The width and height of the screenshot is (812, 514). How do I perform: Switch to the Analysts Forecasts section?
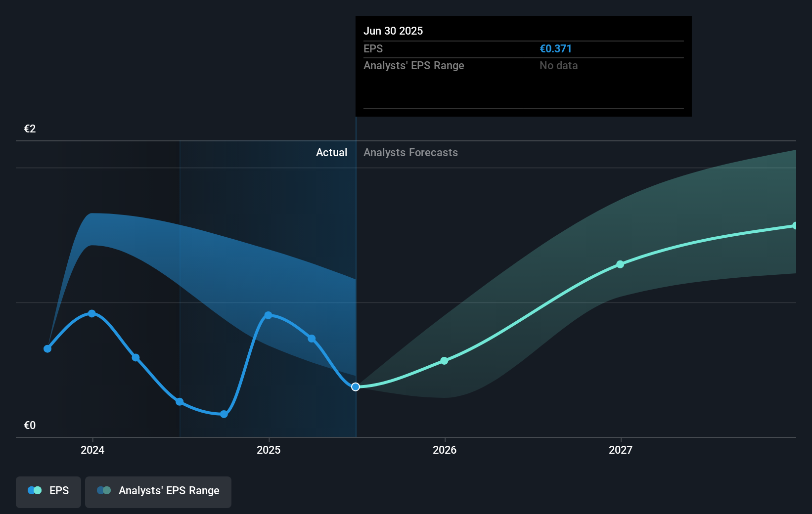(x=410, y=152)
